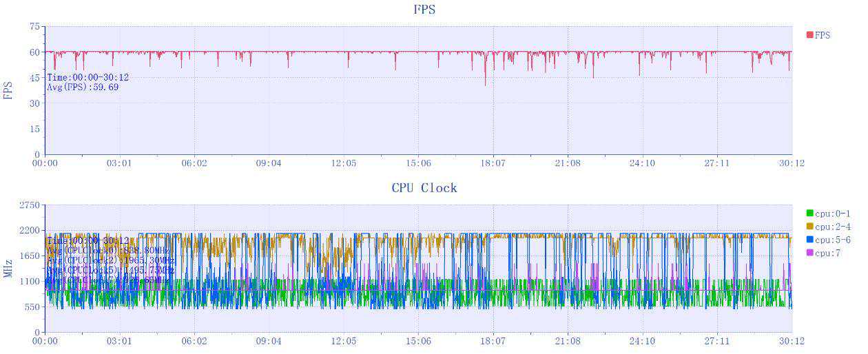Viewport: 868px width, 354px height.
Task: Select the 30:12 end label on FPS axis
Action: point(792,163)
